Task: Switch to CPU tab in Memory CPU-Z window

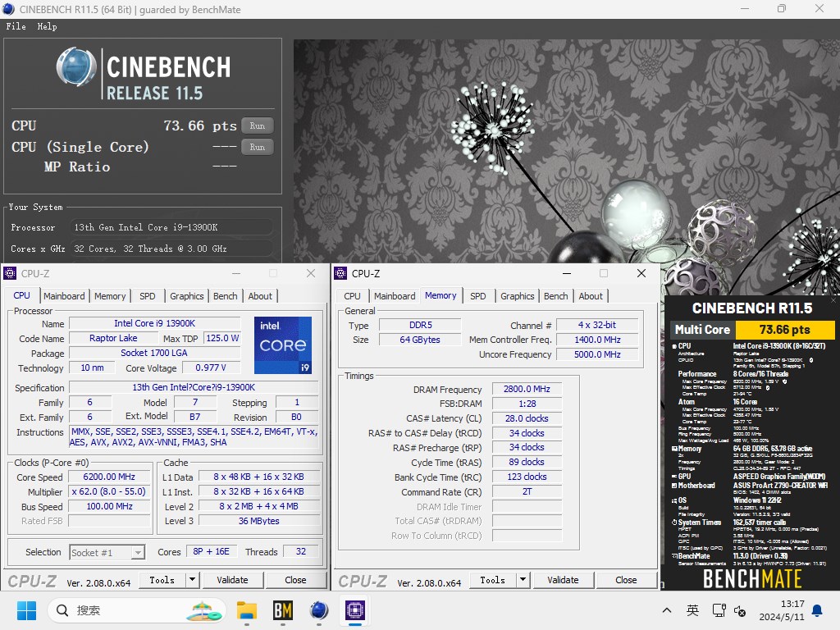Action: (x=352, y=296)
